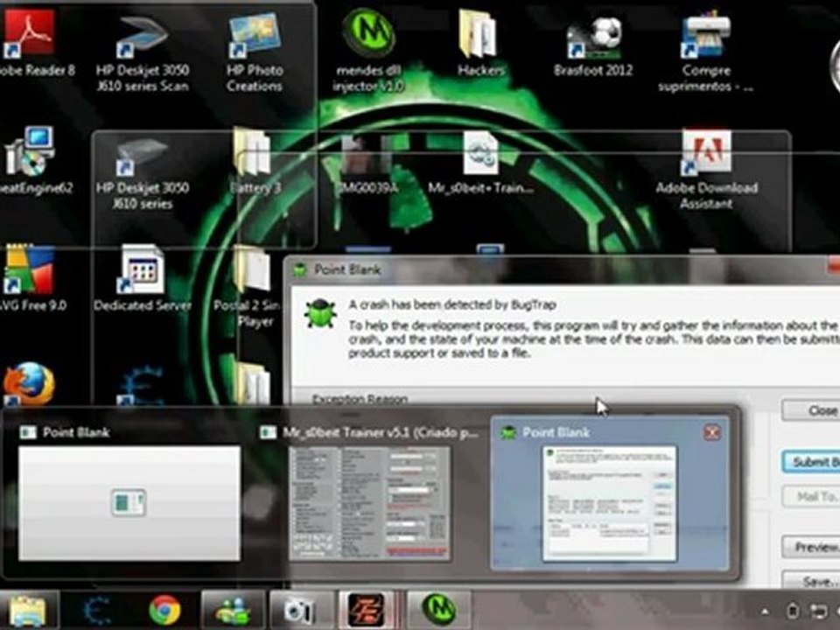Select the Point Blank BugTrap preview thumbnail
The height and width of the screenshot is (630, 840).
pos(610,504)
